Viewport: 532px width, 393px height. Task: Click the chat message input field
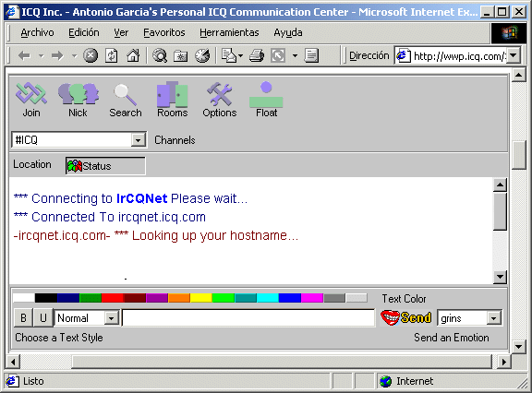(x=248, y=317)
